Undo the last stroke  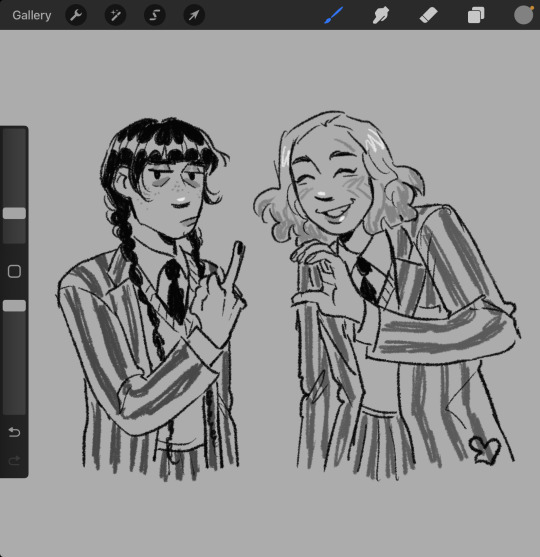tap(14, 432)
